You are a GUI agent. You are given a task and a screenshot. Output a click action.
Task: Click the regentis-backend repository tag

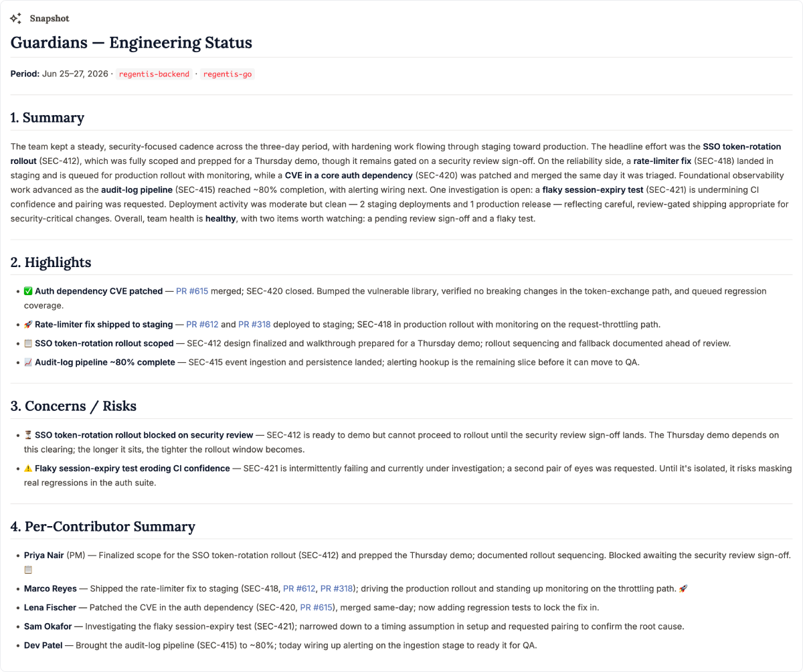tap(154, 74)
